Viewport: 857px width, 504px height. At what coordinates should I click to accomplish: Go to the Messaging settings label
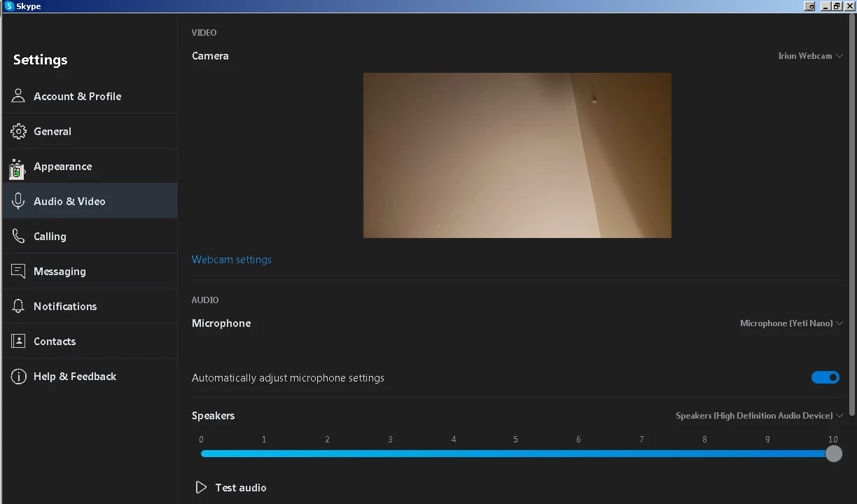coord(60,271)
